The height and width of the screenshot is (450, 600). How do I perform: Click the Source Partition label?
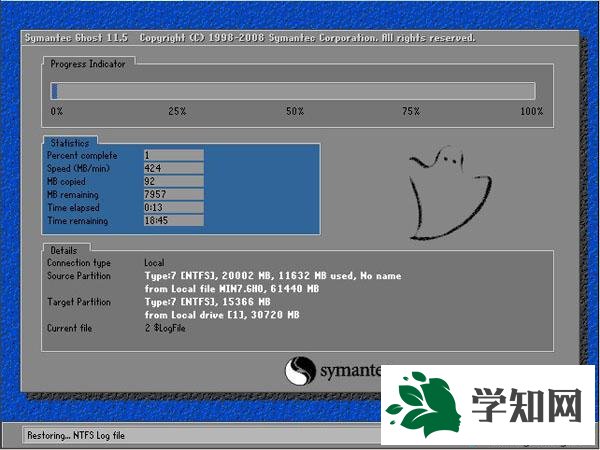[79, 276]
